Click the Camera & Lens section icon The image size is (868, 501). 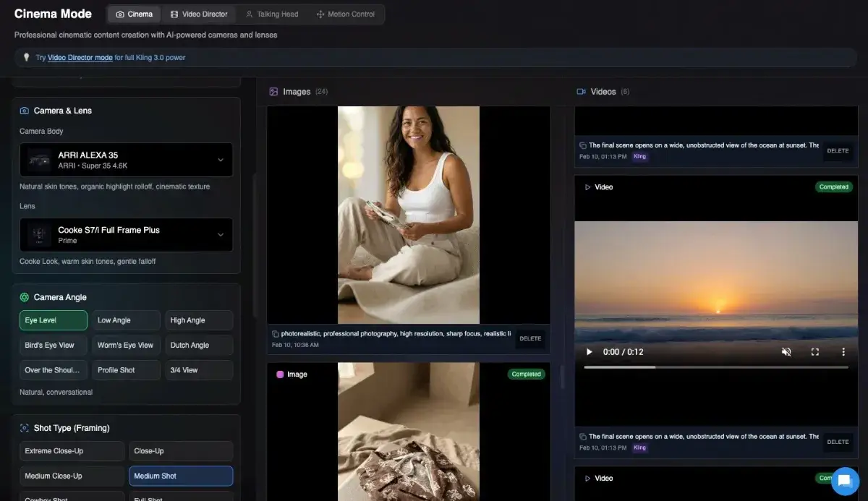click(25, 111)
